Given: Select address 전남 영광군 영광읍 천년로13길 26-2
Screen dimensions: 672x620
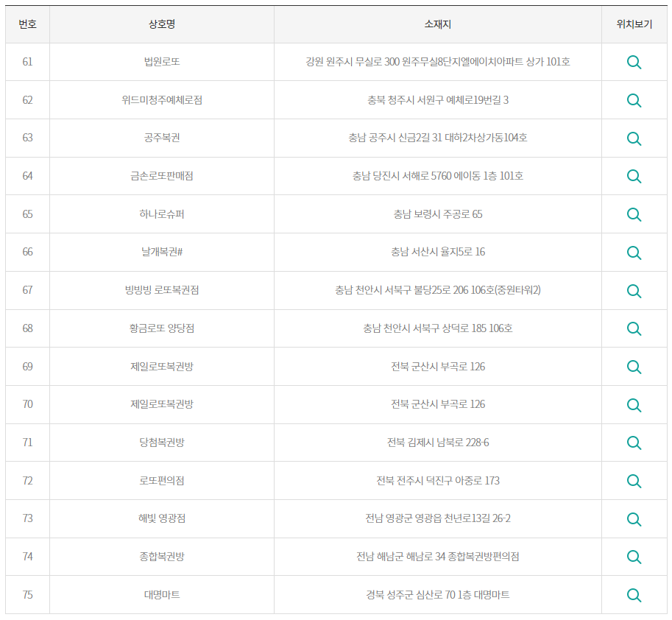Looking at the screenshot, I should pos(438,518).
